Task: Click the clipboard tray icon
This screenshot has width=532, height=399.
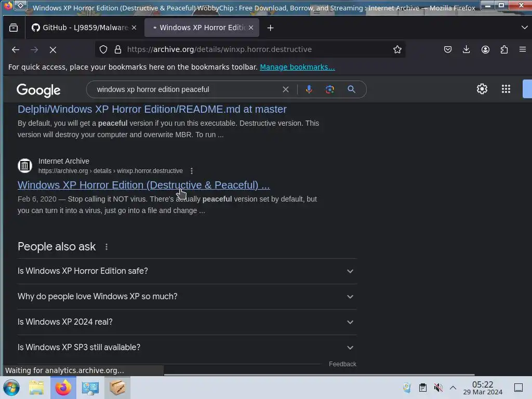Action: point(423,388)
